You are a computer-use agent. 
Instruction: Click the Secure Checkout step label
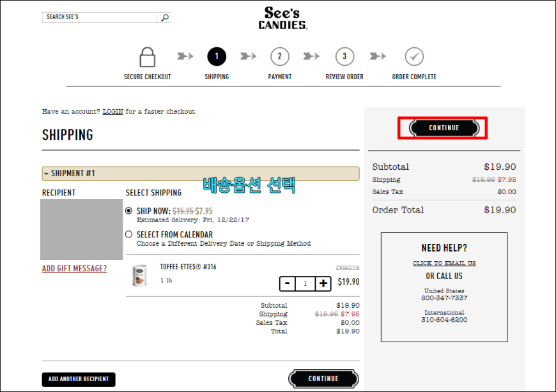(147, 77)
